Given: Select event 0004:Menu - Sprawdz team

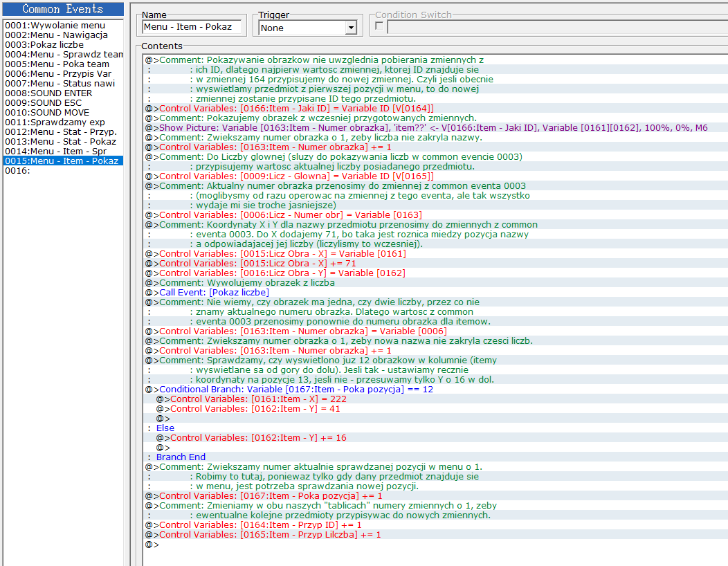Looking at the screenshot, I should (x=63, y=55).
